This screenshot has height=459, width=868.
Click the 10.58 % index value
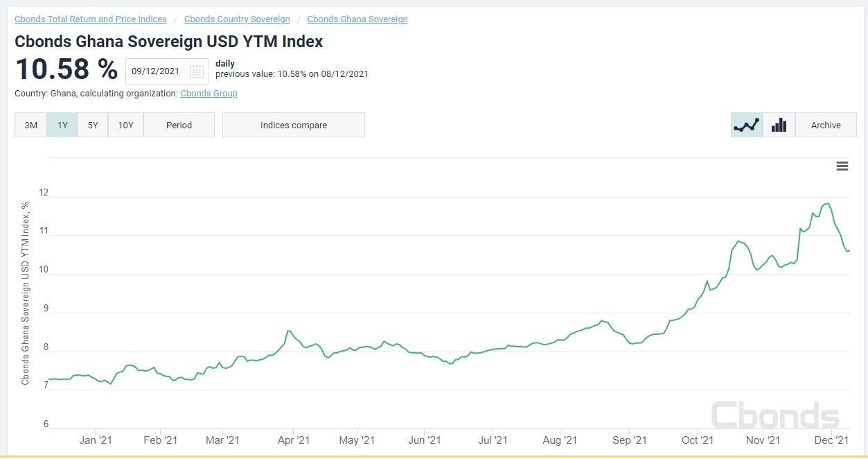[67, 69]
